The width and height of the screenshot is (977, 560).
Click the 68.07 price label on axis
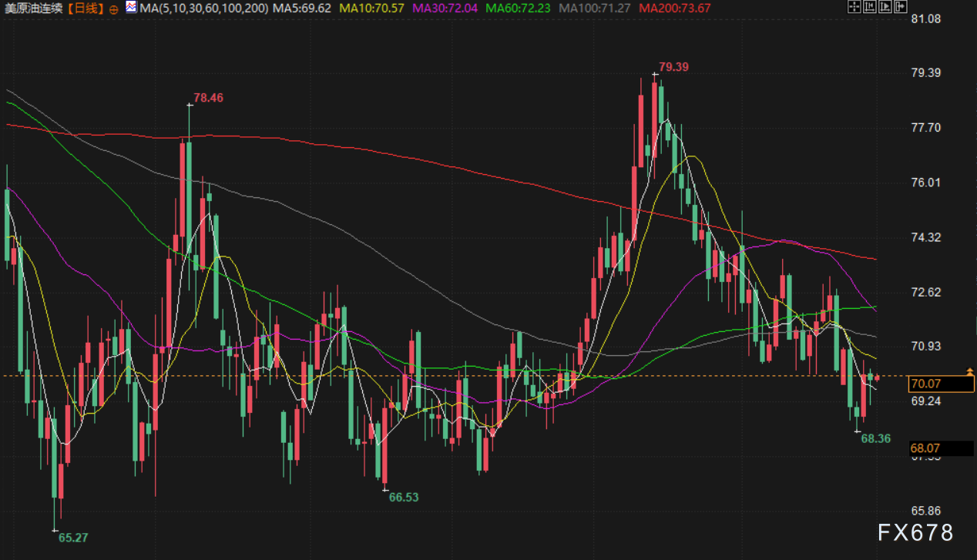click(x=925, y=448)
